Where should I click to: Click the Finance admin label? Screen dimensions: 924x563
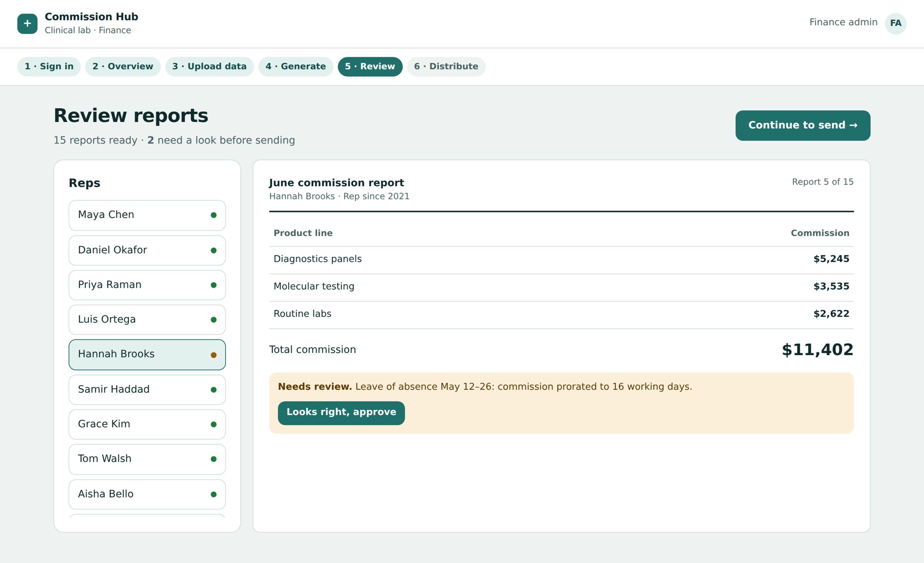[843, 22]
